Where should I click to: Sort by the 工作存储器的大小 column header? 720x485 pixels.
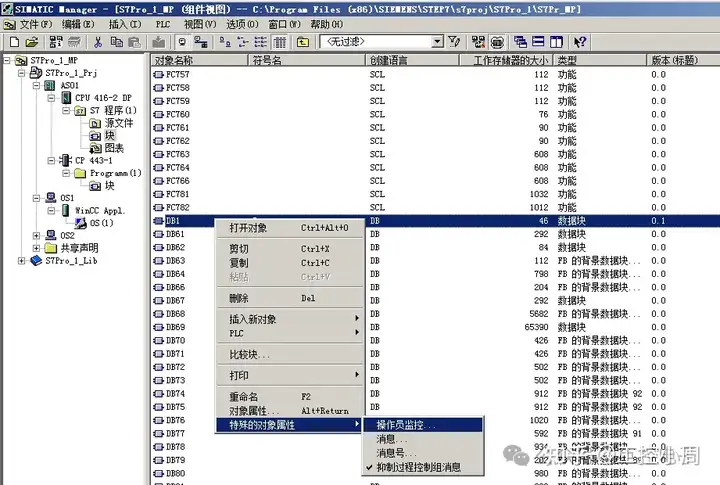click(x=506, y=60)
